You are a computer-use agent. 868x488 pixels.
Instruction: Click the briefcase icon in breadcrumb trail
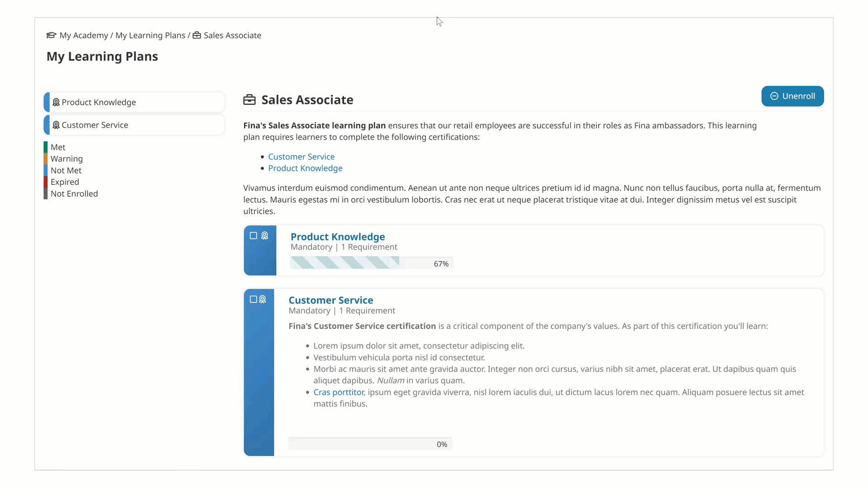(x=197, y=34)
